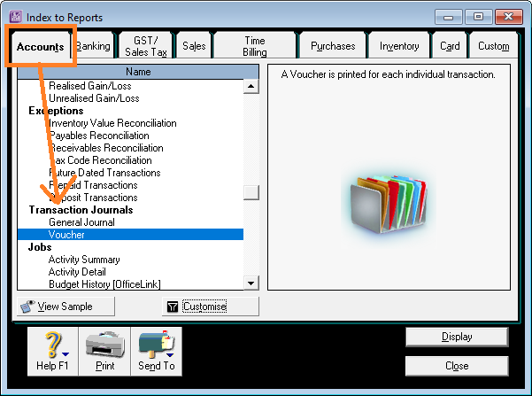Maximize the Index to Reports window

[478, 17]
